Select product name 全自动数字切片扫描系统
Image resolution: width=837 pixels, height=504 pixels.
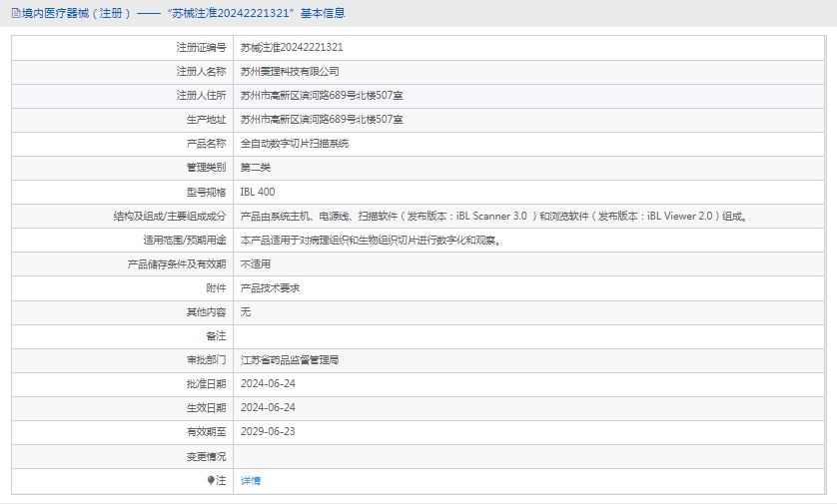[295, 143]
